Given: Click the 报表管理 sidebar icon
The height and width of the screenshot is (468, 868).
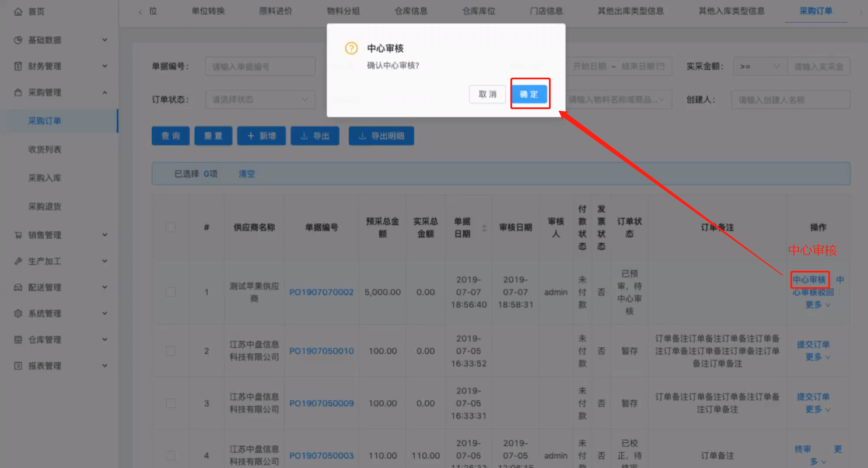Looking at the screenshot, I should click(18, 366).
